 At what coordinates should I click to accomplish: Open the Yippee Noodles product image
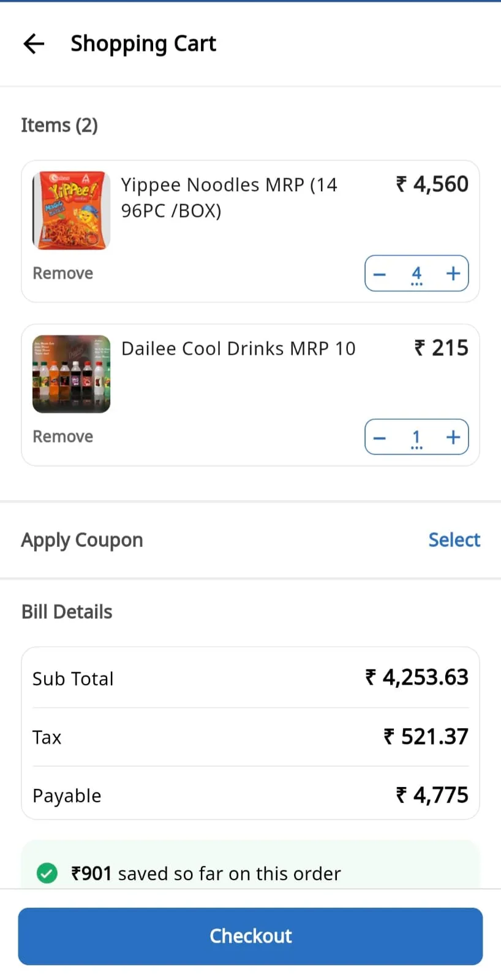(71, 210)
